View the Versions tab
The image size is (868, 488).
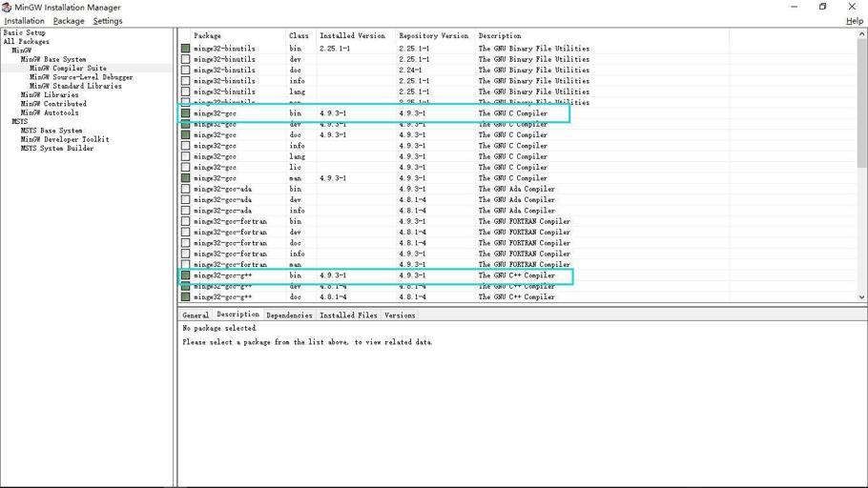click(400, 315)
